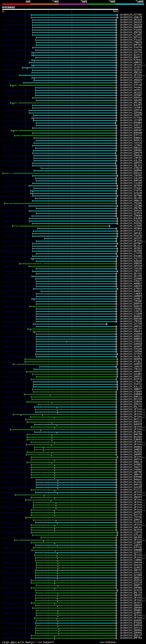Select the UniRef100_B5FYE4 hit
Viewport: 146px width, 644px height.
click(x=131, y=638)
